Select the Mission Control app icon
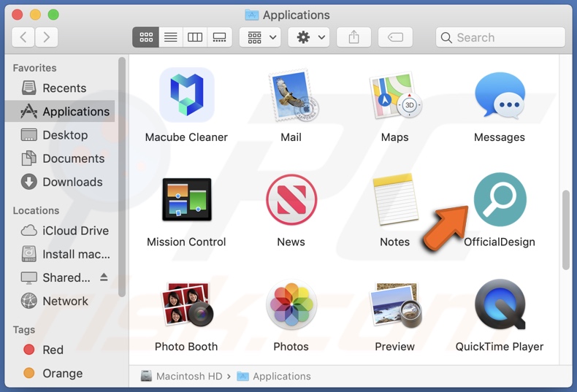 187,199
